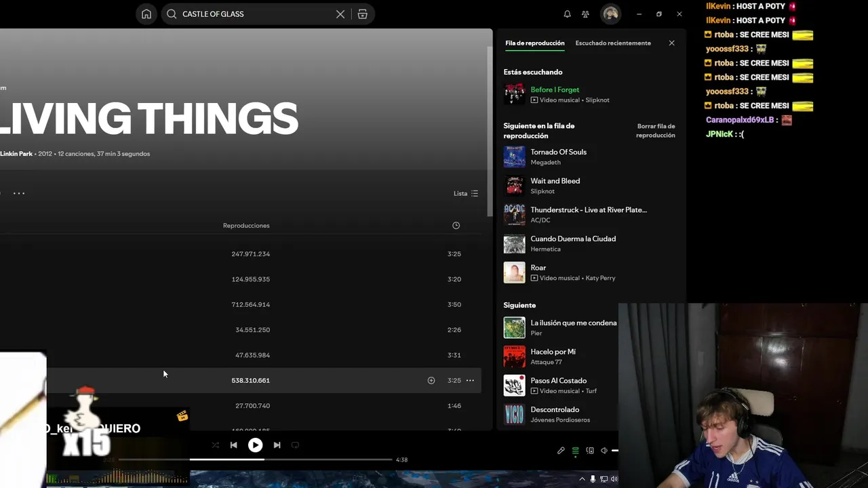Toggle repeat mode
The height and width of the screenshot is (488, 868).
295,445
